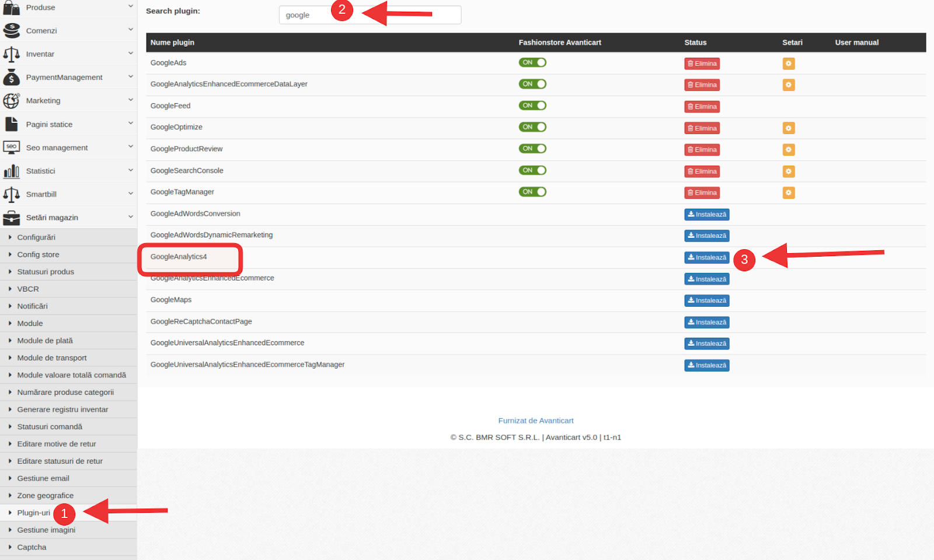This screenshot has width=934, height=560.
Task: Toggle GoogleAds plugin ON switch
Action: pyautogui.click(x=532, y=62)
